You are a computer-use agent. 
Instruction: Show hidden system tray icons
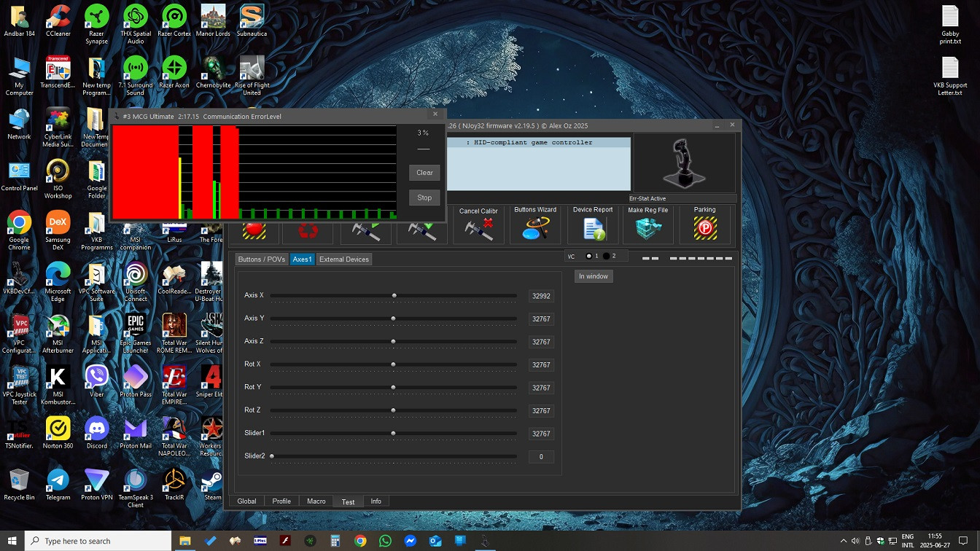pyautogui.click(x=844, y=541)
